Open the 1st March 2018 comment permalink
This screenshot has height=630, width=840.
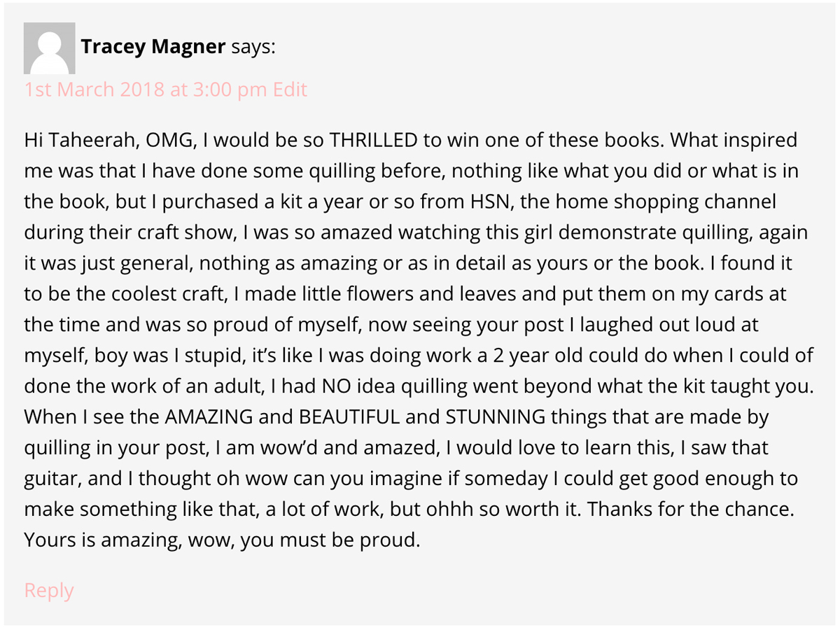[146, 90]
